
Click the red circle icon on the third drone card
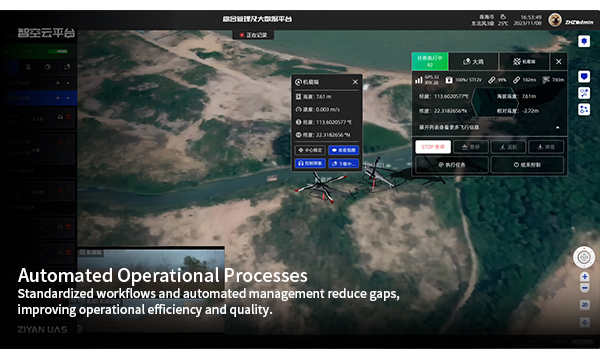click(x=60, y=190)
